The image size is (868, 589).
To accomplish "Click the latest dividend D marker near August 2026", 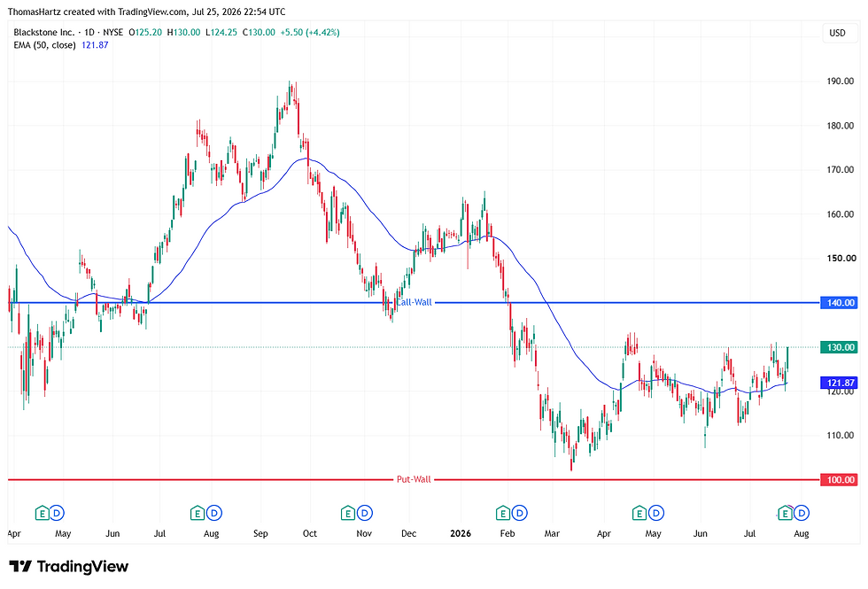I will [802, 513].
